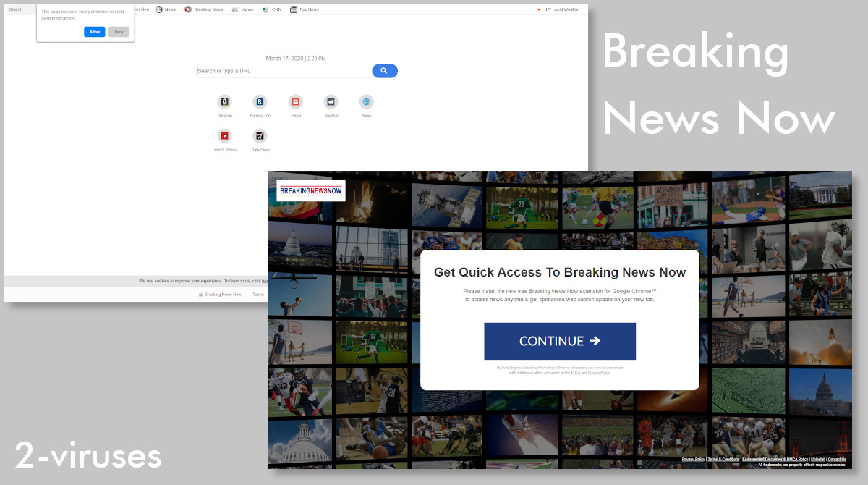Open the Breaking News bookmark
This screenshot has width=868, height=485.
[204, 9]
